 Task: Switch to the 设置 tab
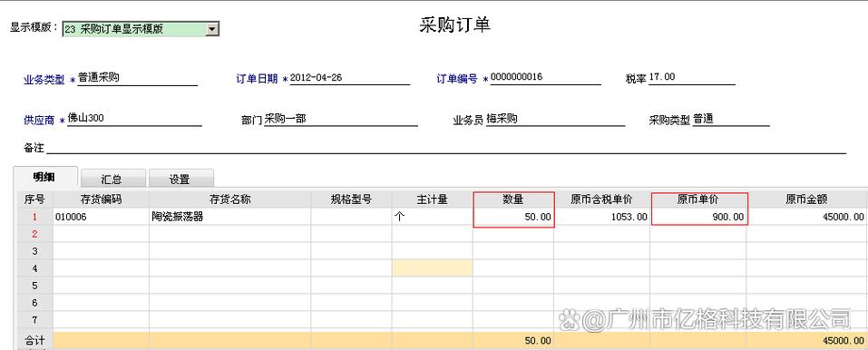tap(180, 179)
